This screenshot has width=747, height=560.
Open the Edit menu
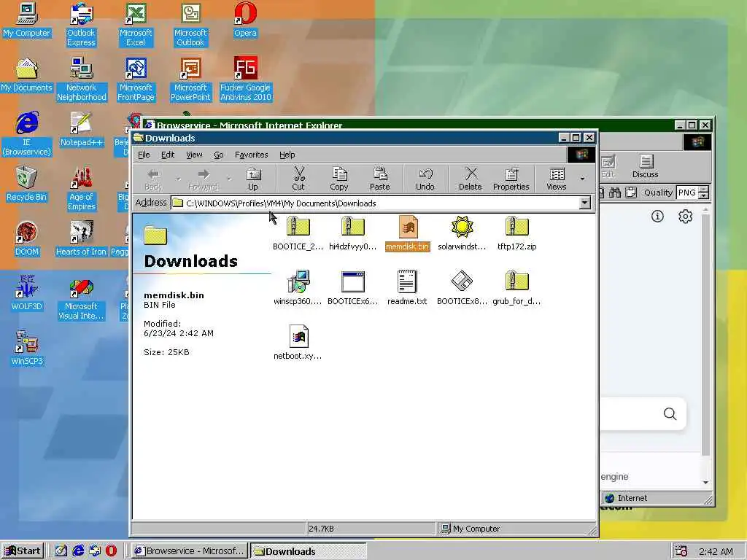tap(168, 155)
